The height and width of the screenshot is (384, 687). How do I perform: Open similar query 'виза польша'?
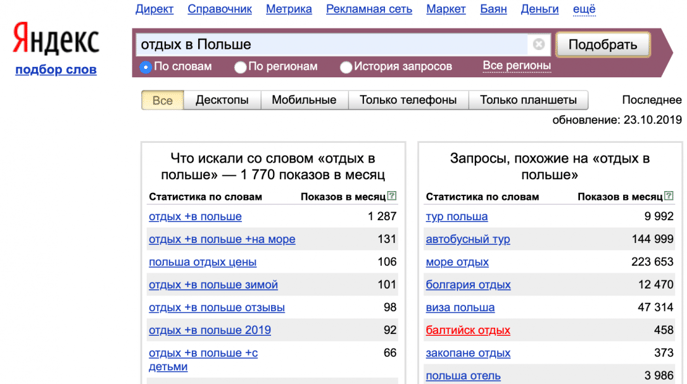pos(460,308)
